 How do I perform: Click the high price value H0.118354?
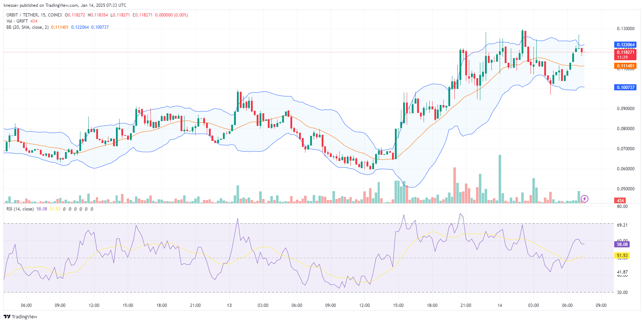coord(98,15)
